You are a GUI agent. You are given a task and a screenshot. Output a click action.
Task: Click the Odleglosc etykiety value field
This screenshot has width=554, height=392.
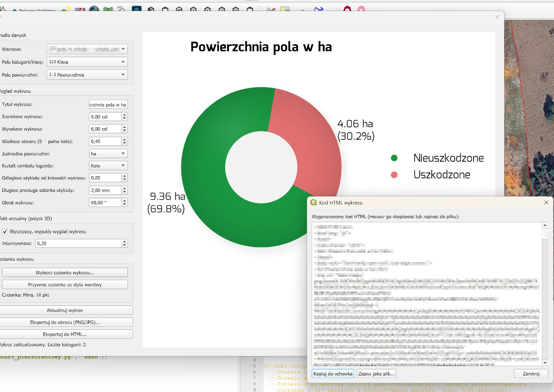pos(105,178)
